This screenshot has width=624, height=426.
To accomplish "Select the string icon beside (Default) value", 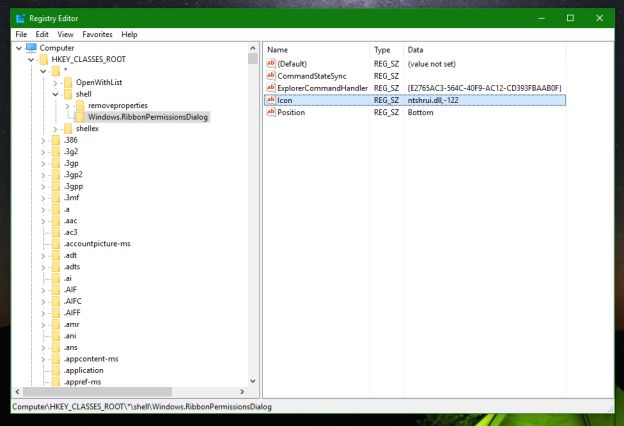I will click(270, 64).
